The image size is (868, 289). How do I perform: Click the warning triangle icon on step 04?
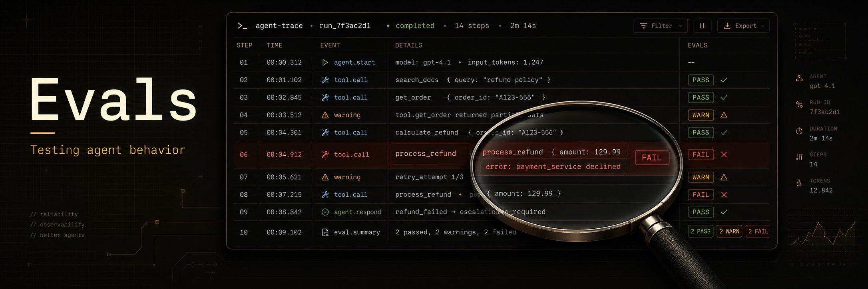point(325,115)
